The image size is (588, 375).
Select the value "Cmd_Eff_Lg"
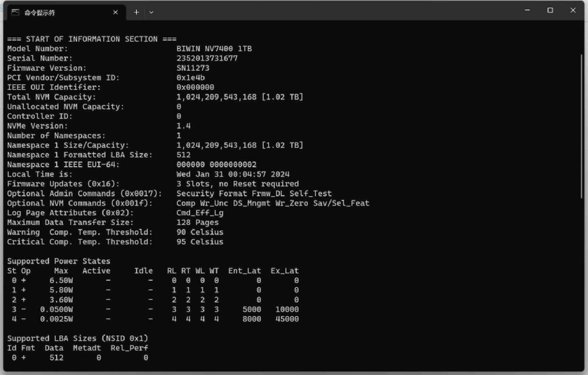coord(200,213)
